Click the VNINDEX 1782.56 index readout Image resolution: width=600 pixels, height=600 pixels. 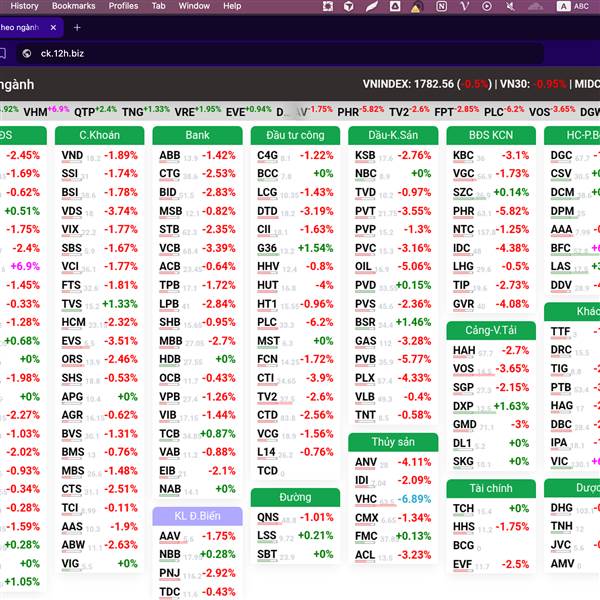427,84
